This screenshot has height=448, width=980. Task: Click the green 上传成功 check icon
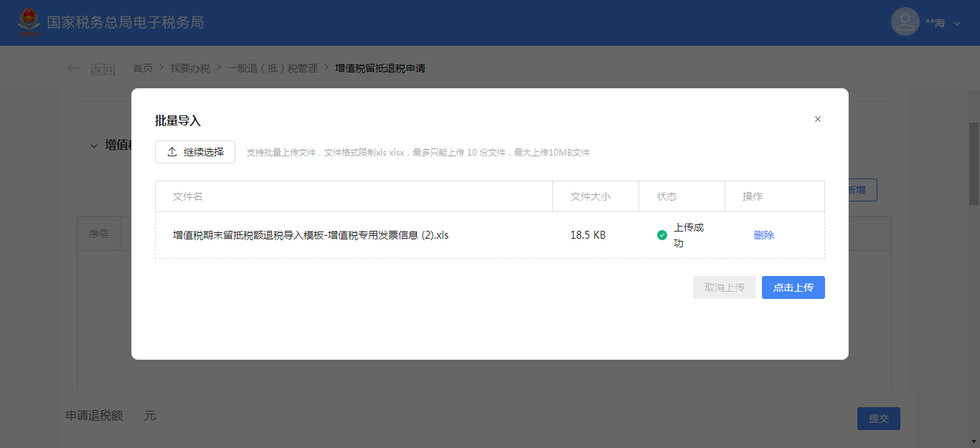pos(662,235)
